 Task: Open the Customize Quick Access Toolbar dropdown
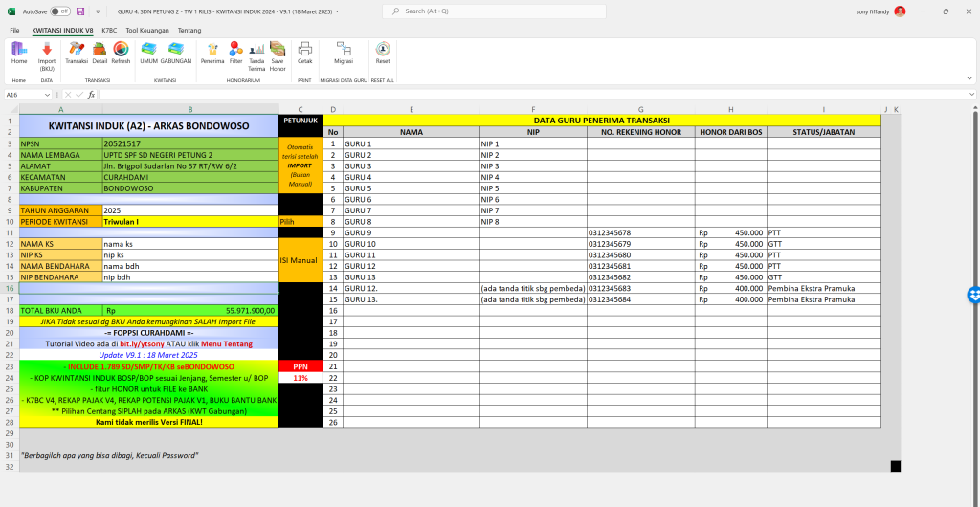coord(95,11)
